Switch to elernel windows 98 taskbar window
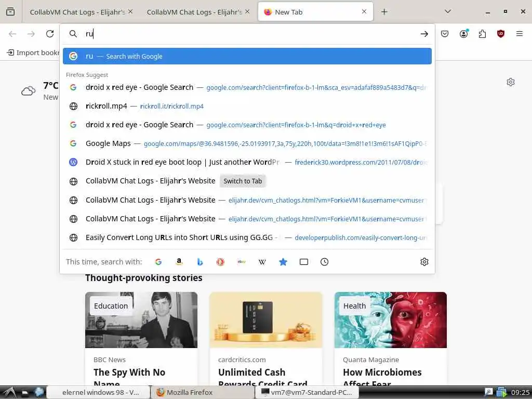532x399 pixels. coord(98,392)
